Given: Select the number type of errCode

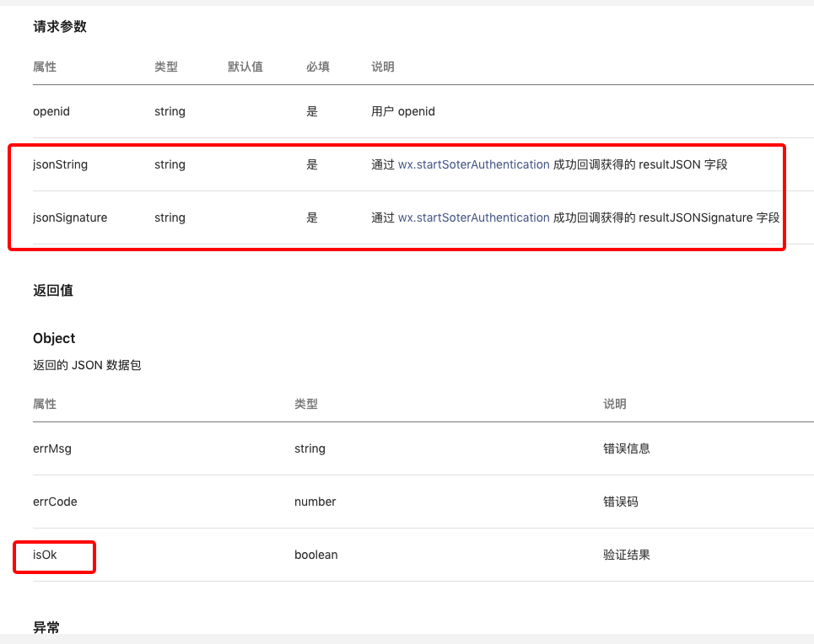Looking at the screenshot, I should (315, 502).
